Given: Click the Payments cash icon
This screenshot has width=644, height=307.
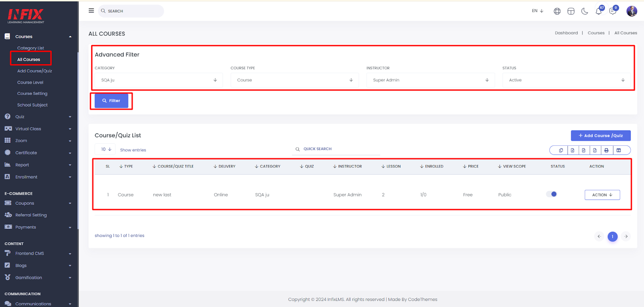Looking at the screenshot, I should (8, 227).
